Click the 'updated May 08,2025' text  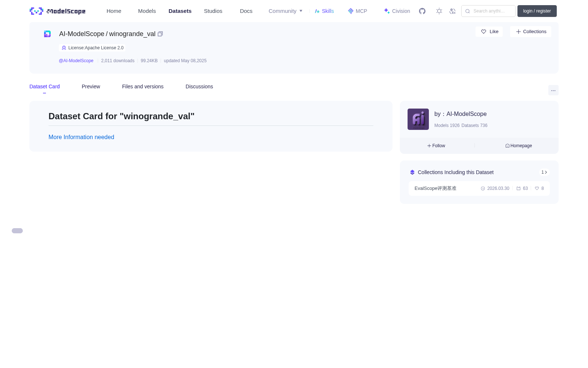tap(185, 61)
